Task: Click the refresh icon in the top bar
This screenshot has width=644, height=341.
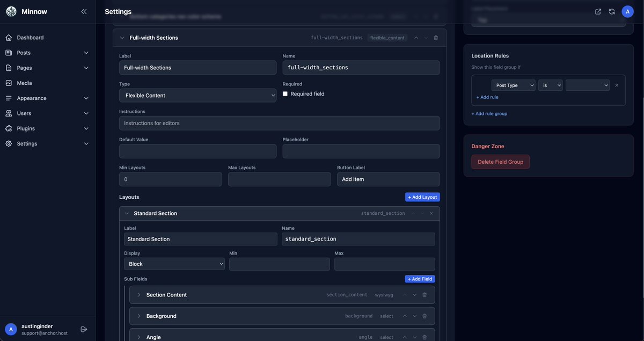Action: pos(612,11)
